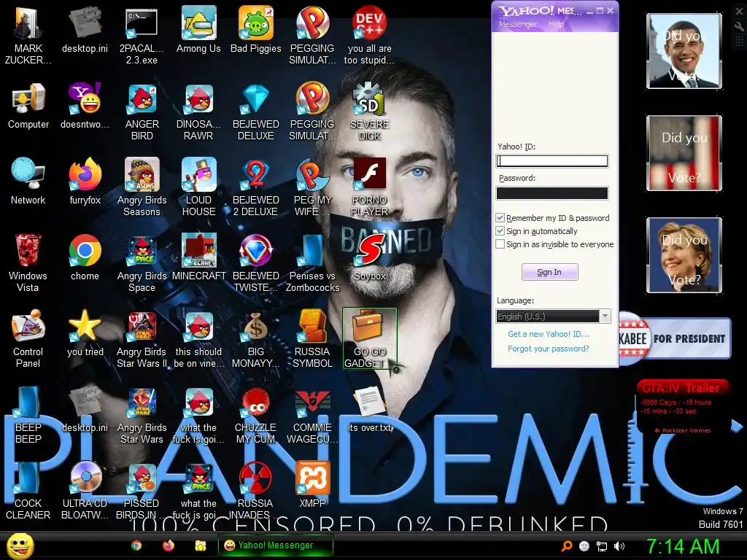Open the network tray icon
The width and height of the screenshot is (747, 560).
(602, 546)
